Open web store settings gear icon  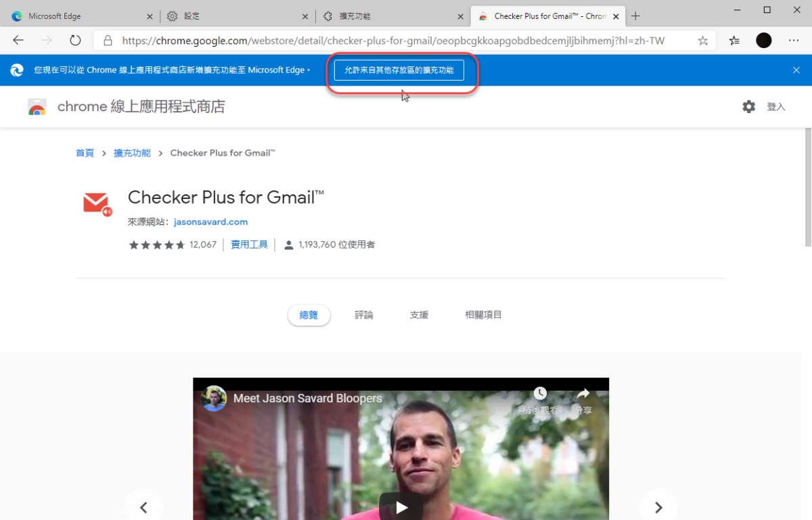click(748, 106)
